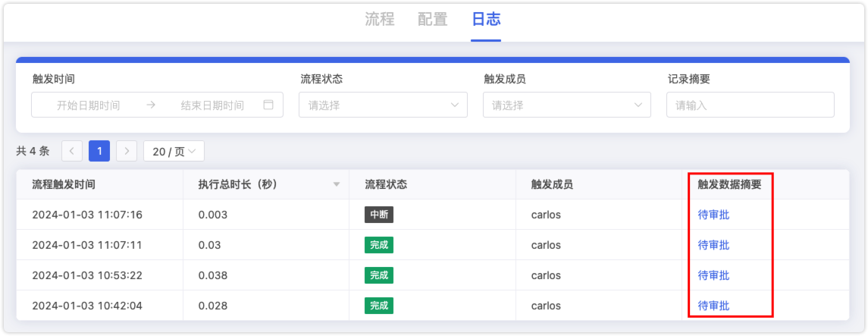Click the 中断 status badge
868x336 pixels.
[x=378, y=215]
